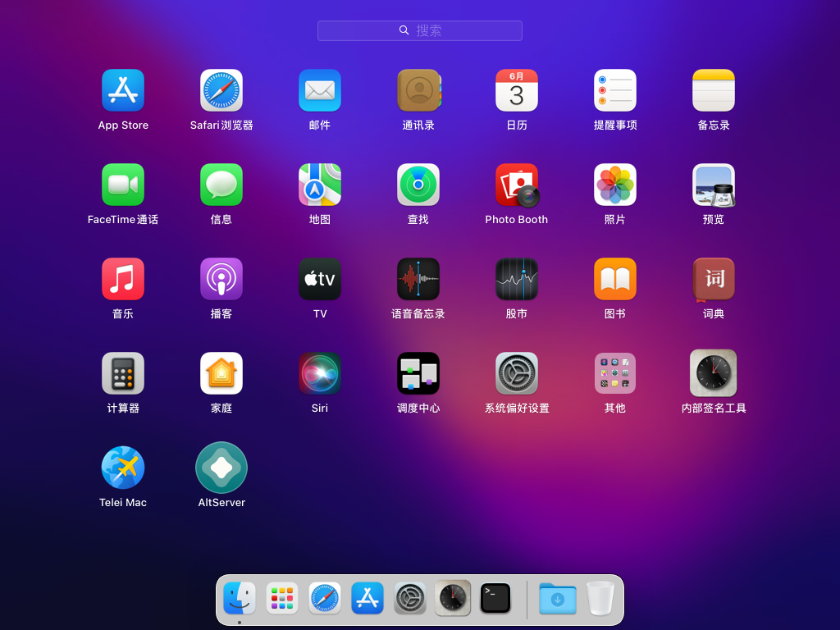The height and width of the screenshot is (630, 840).
Task: Open Terminal from the Dock
Action: (x=495, y=598)
